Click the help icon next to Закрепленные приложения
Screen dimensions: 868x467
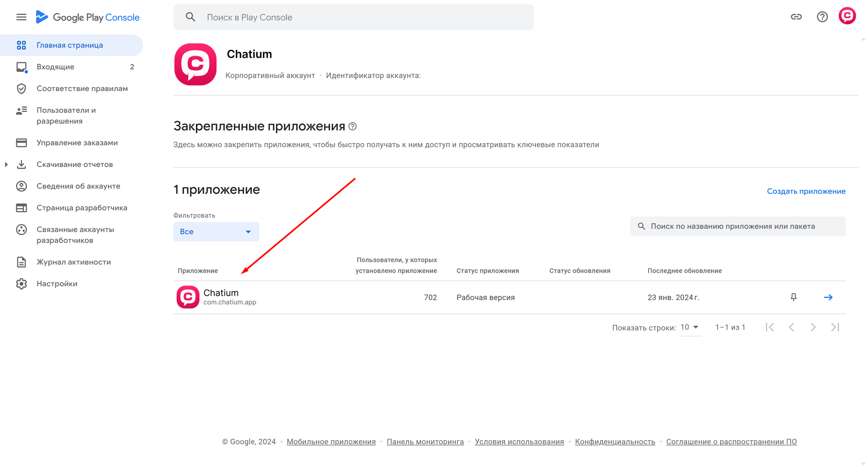point(352,126)
